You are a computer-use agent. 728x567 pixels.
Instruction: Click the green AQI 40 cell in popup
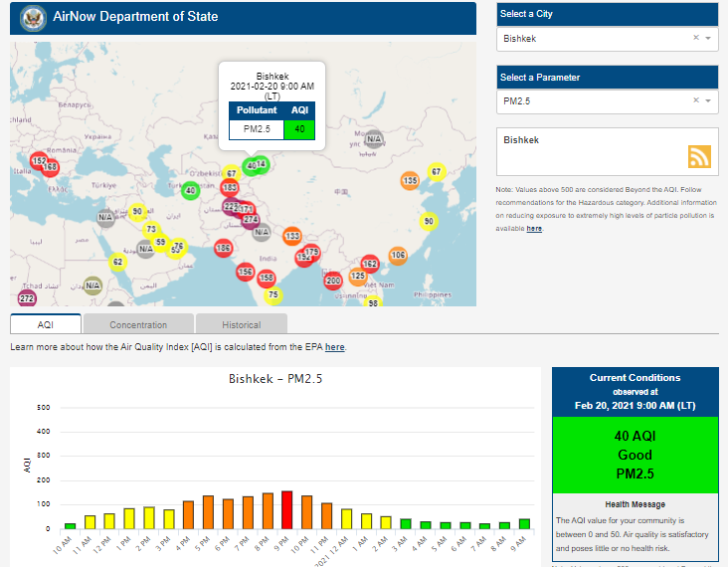(298, 128)
